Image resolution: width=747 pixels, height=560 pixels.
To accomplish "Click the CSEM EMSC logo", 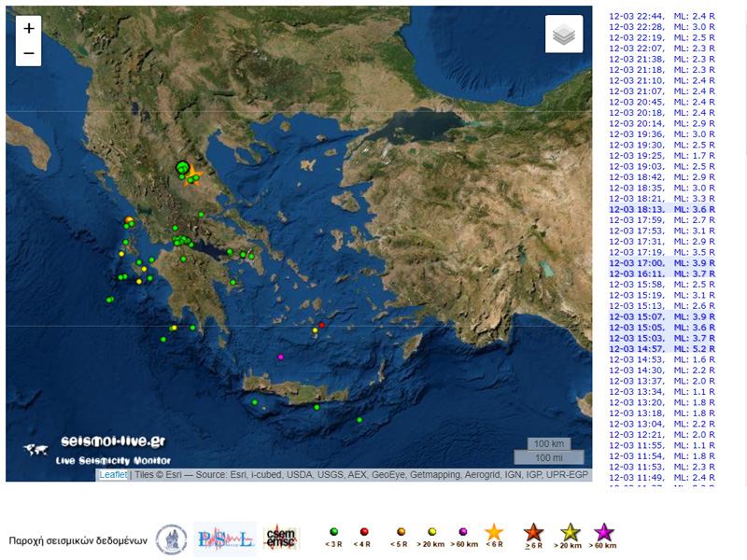I will (281, 539).
